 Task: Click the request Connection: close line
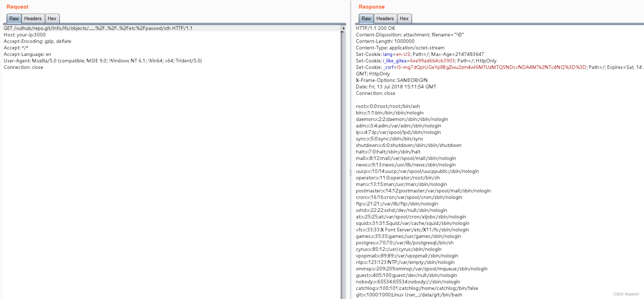pos(23,67)
